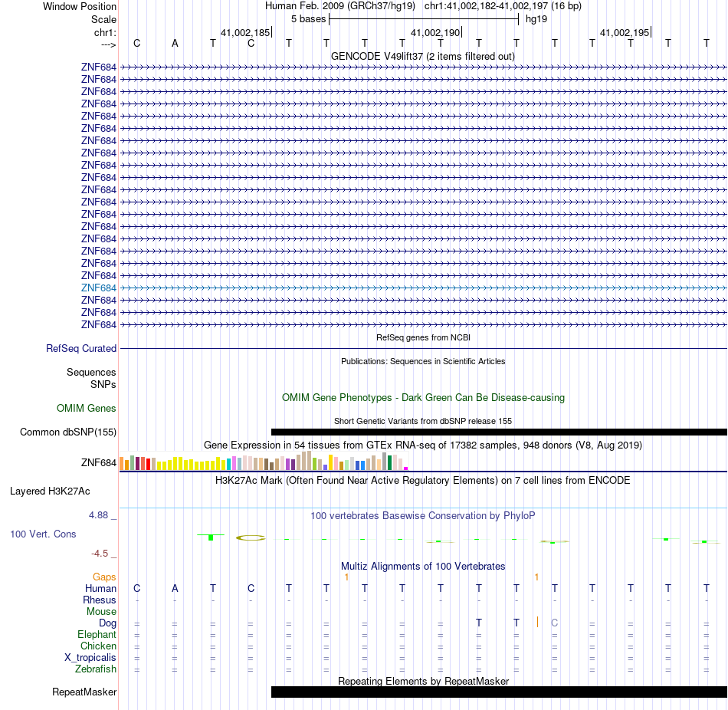
Task: Click the ZNF684 label beside the GTEx bar chart
Action: 98,463
